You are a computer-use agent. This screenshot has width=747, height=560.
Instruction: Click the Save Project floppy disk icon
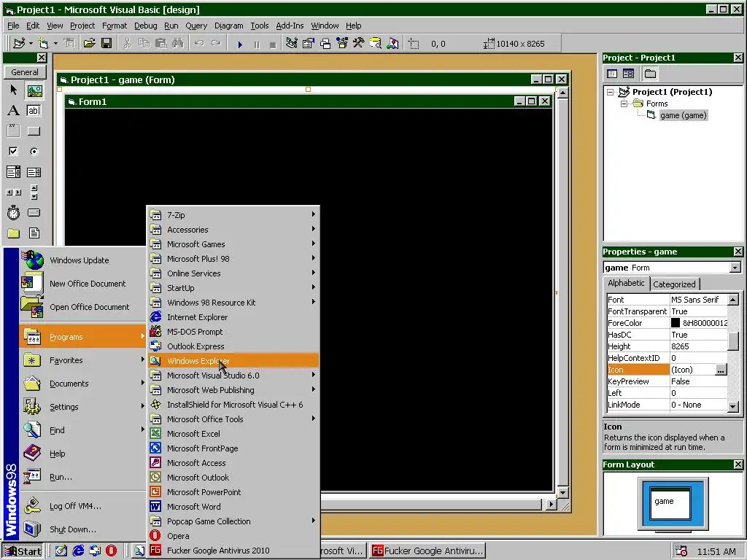107,44
